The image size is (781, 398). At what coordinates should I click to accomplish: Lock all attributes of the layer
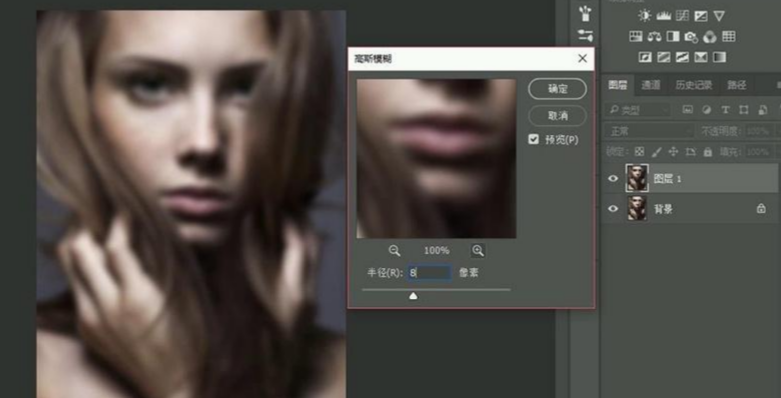click(x=708, y=152)
